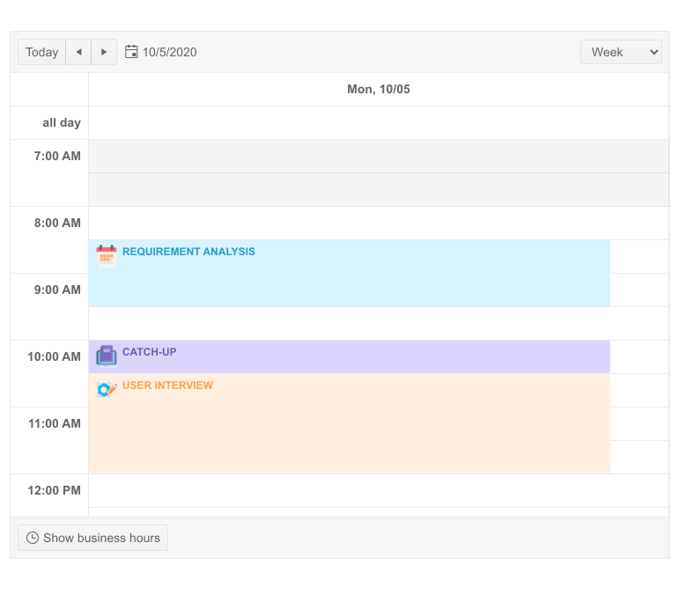678x616 pixels.
Task: Click the Requirement Analysis calendar icon
Action: tap(107, 256)
